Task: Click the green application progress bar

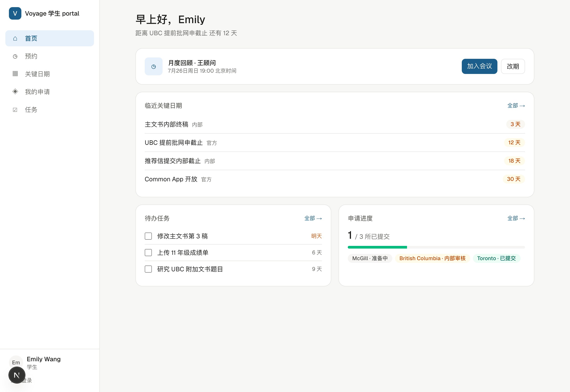Action: point(377,247)
